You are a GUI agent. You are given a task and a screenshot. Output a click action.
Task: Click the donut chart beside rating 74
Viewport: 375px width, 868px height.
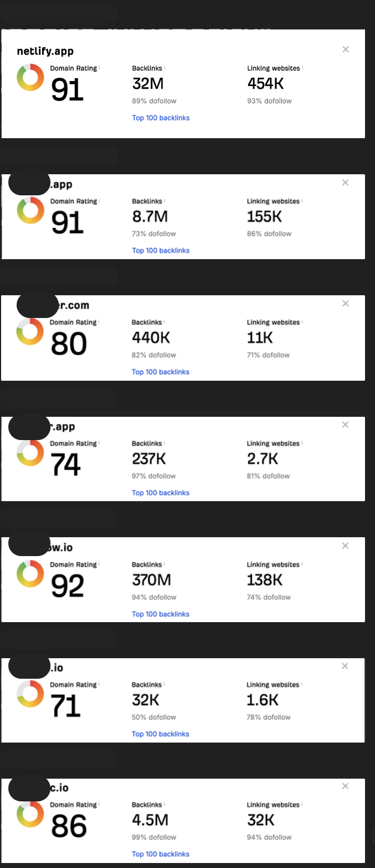(31, 453)
